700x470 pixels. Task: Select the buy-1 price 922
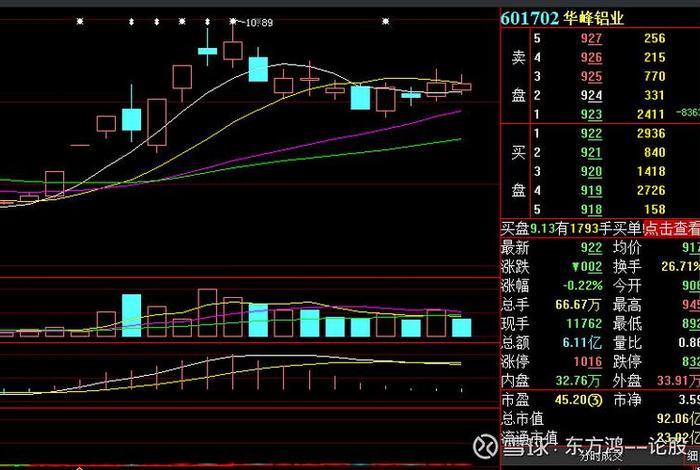click(x=591, y=133)
